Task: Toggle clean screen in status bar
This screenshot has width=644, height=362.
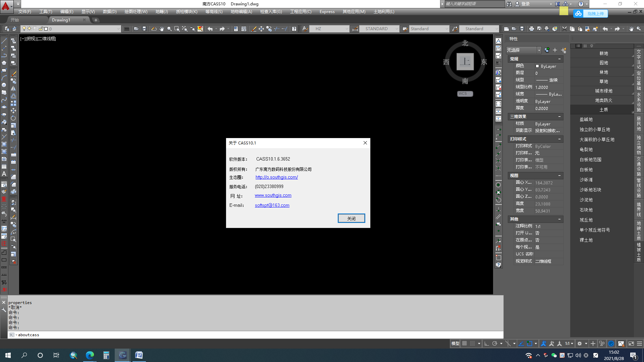Action: coord(631,344)
